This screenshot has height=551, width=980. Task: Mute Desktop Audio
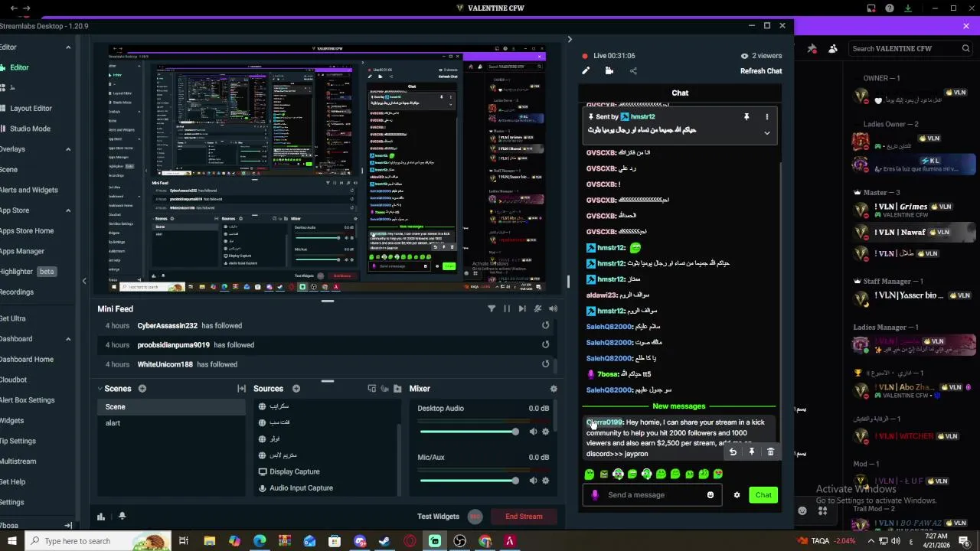click(533, 432)
